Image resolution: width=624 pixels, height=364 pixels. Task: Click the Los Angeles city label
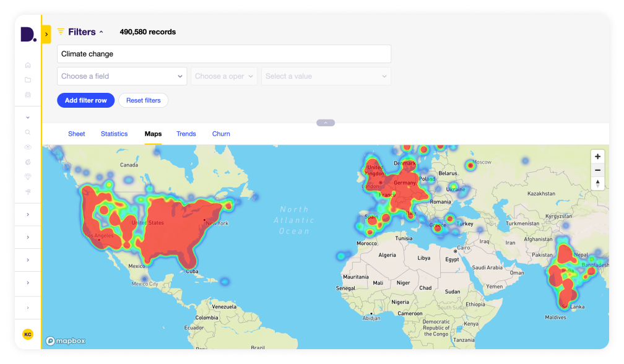100,235
